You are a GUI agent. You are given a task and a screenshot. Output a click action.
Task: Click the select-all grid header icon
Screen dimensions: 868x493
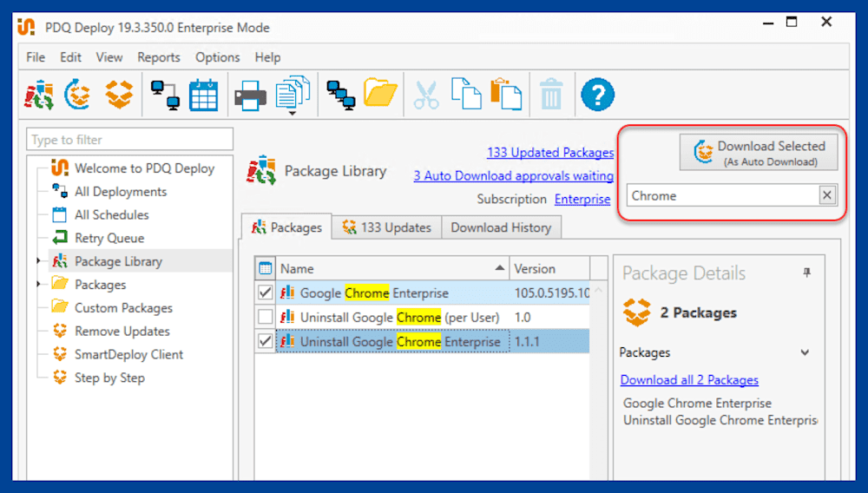point(265,268)
